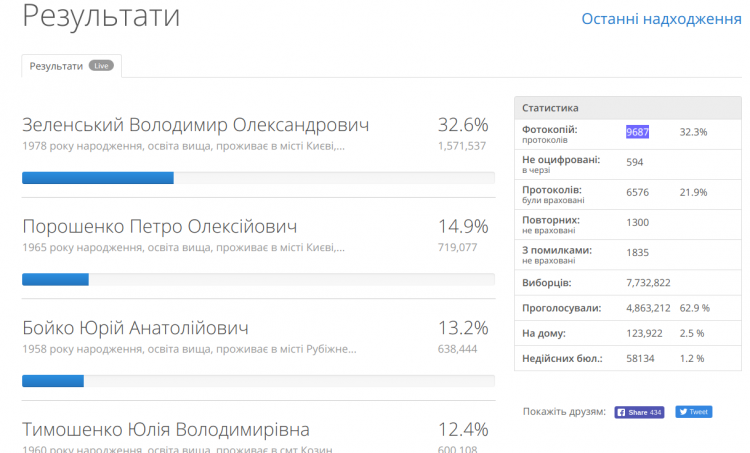Click the large Результати page heading
This screenshot has height=453, width=750.
tap(101, 17)
